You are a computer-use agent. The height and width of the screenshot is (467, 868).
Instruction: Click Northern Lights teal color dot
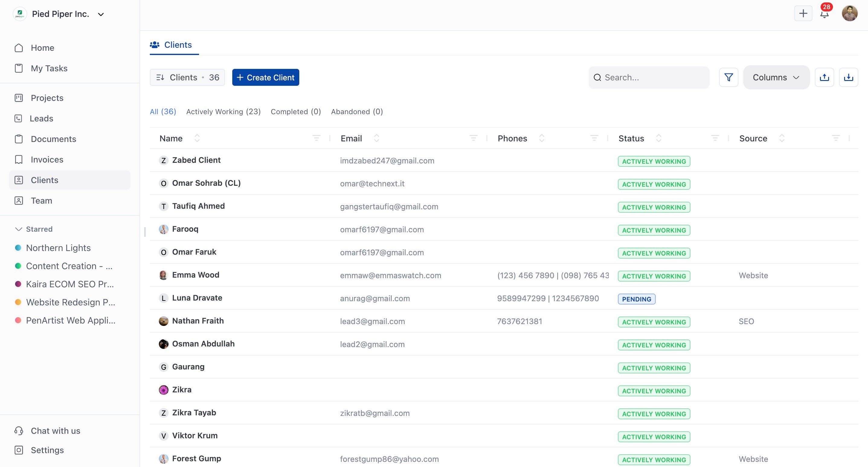tap(18, 248)
